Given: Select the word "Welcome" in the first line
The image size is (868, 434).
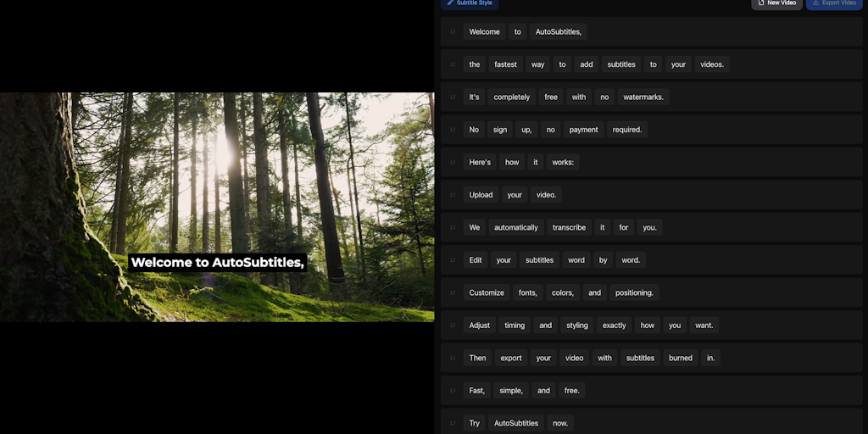Looking at the screenshot, I should coord(484,31).
